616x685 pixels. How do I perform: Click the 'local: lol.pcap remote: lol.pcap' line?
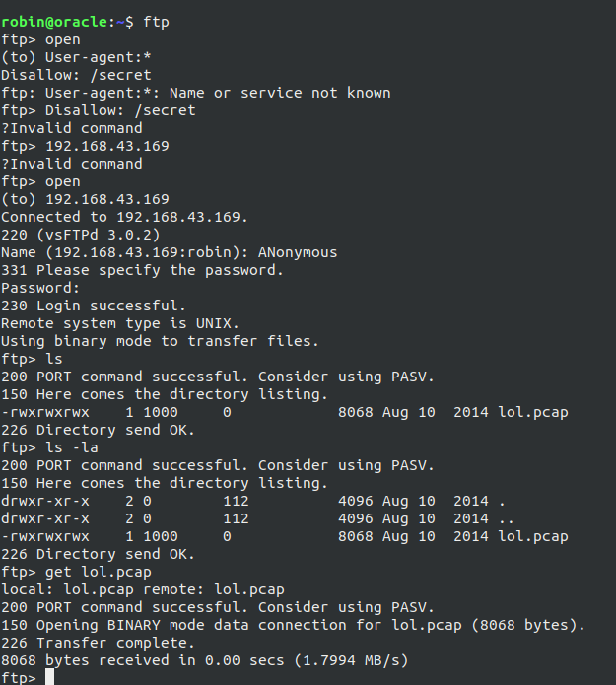coord(142,589)
